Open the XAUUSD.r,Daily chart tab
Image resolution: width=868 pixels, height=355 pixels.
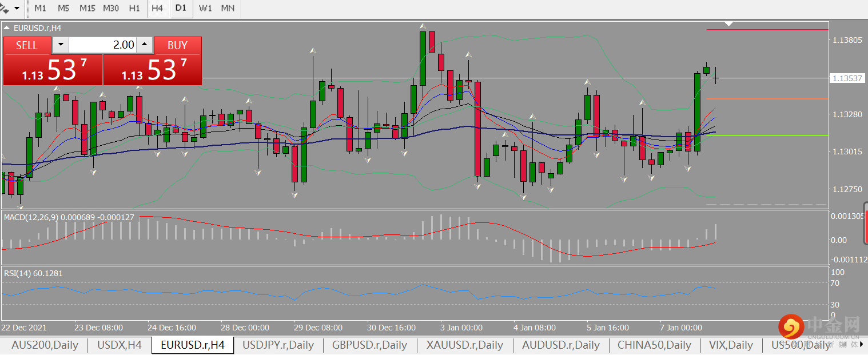point(465,345)
